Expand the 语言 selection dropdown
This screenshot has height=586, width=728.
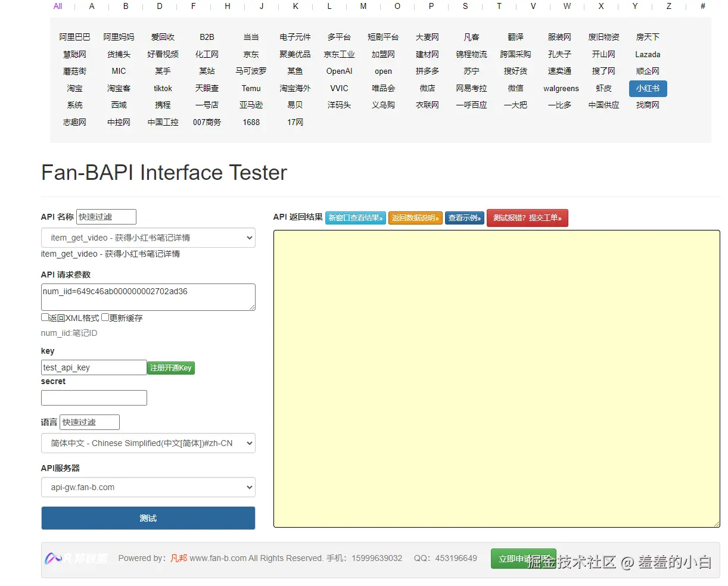click(x=148, y=443)
